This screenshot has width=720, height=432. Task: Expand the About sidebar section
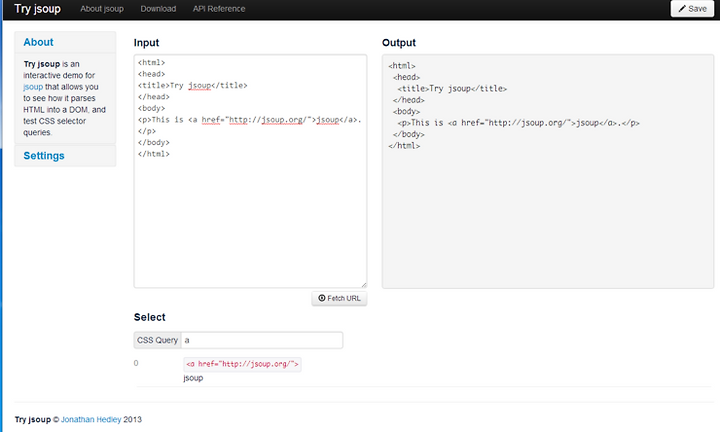[38, 42]
